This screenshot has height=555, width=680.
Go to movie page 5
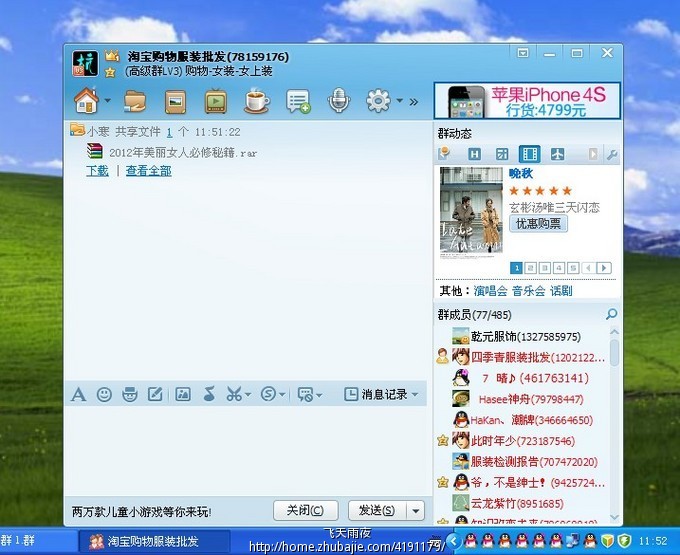573,268
